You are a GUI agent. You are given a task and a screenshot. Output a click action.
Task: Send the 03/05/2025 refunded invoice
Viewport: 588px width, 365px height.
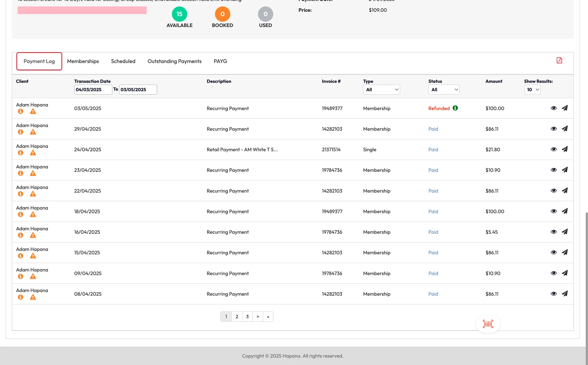pos(564,108)
